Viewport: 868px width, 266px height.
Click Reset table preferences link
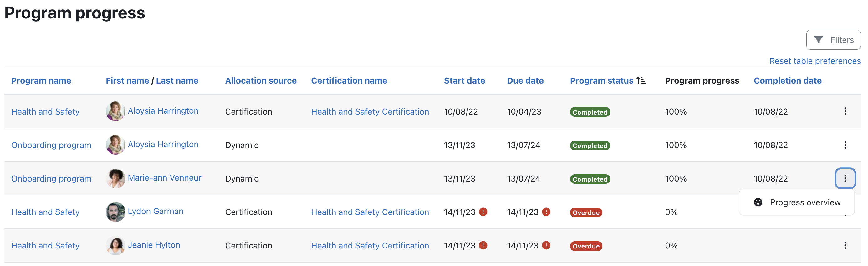[814, 61]
